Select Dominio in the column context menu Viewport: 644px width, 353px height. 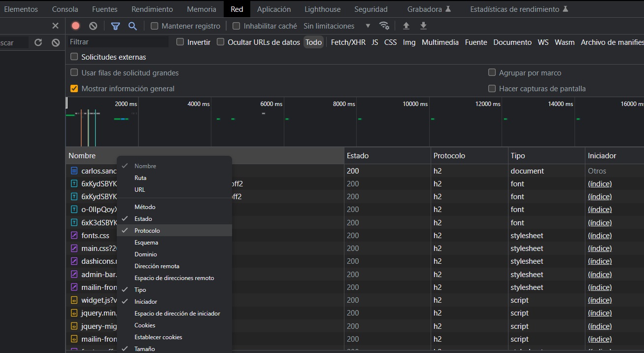[145, 254]
